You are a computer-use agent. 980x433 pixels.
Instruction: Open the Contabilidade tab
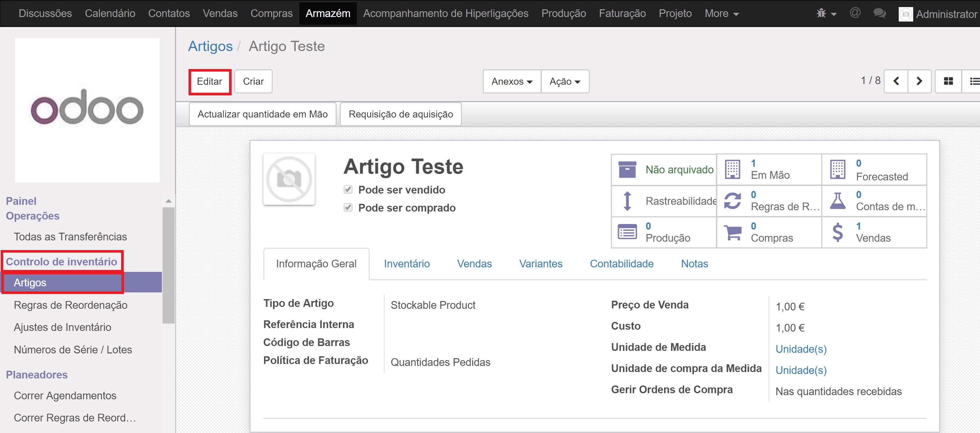(x=621, y=264)
